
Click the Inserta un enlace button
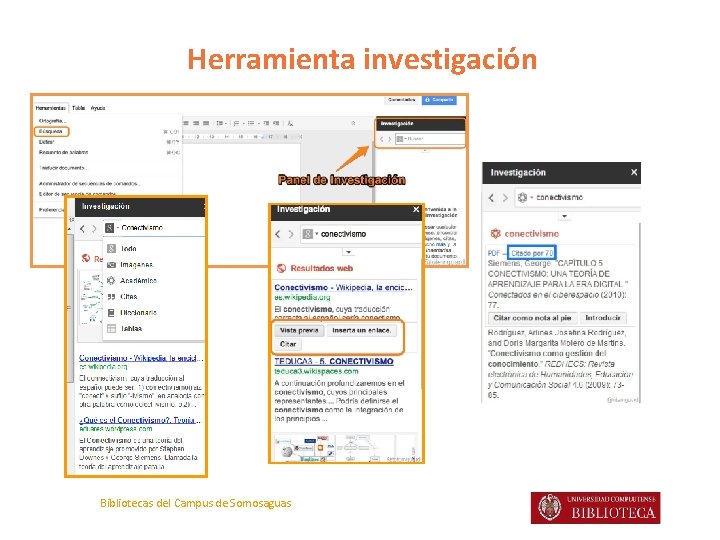click(361, 330)
